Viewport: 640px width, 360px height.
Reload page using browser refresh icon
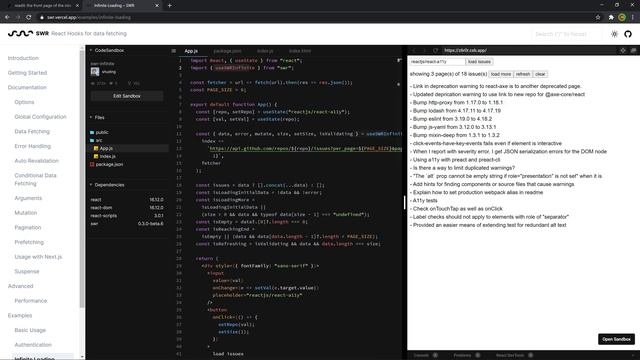(29, 17)
